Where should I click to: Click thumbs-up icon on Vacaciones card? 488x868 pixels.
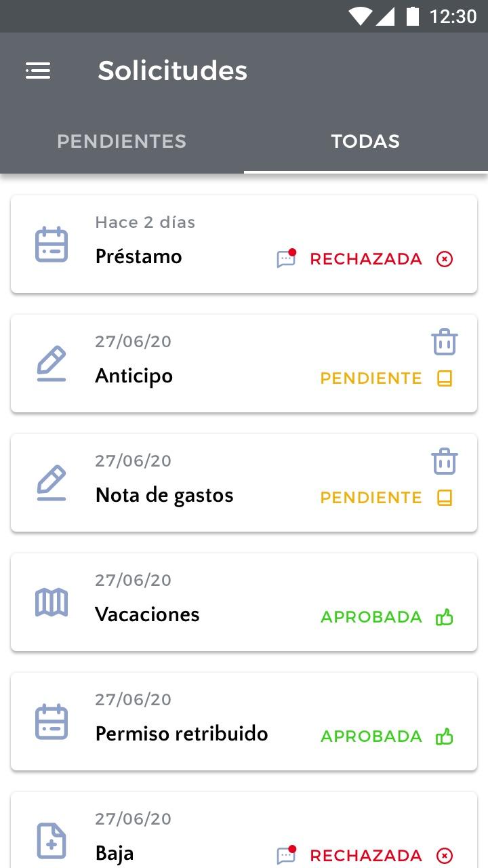[x=445, y=617]
